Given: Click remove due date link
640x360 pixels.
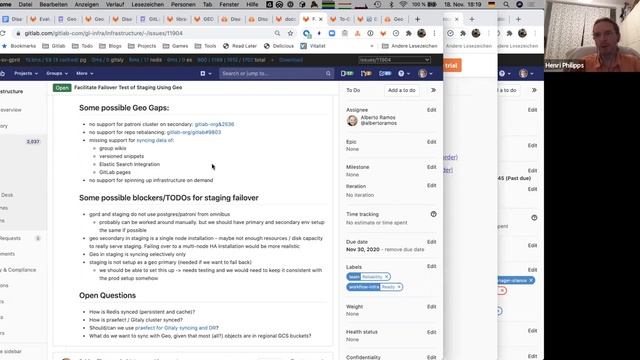Looking at the screenshot, I should (x=404, y=249).
